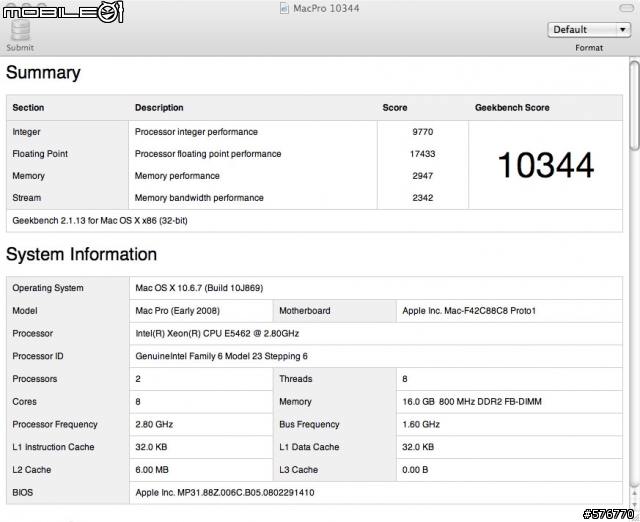
Task: Click the GenuineIntel Processor ID value
Action: (x=222, y=356)
